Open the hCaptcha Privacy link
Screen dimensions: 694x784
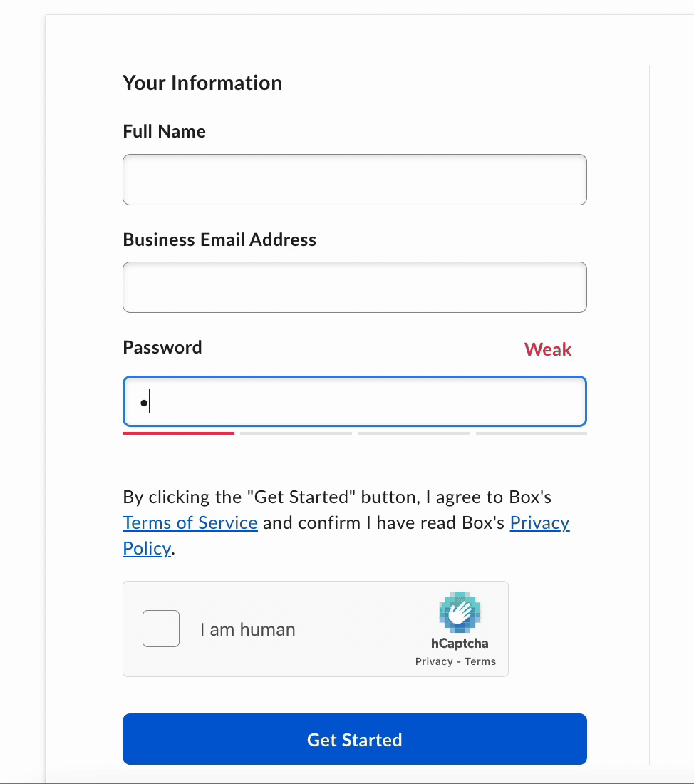click(433, 661)
